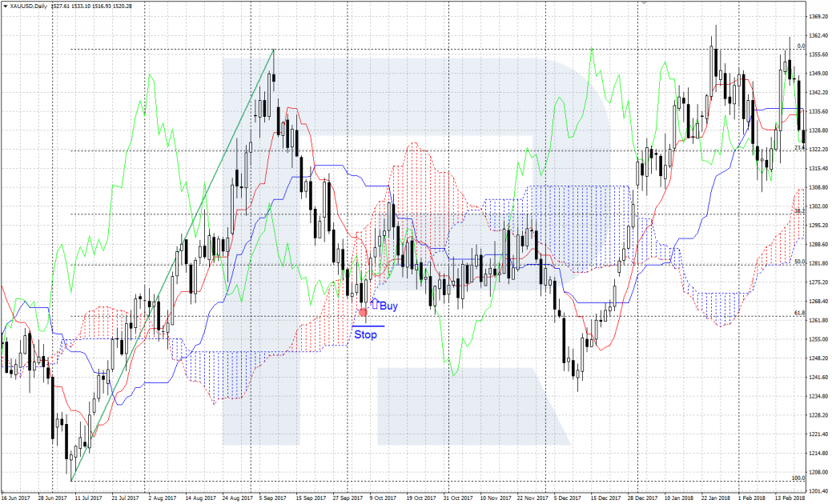The width and height of the screenshot is (832, 504).
Task: Click the 5 Sep 2017 date label
Action: (x=273, y=498)
